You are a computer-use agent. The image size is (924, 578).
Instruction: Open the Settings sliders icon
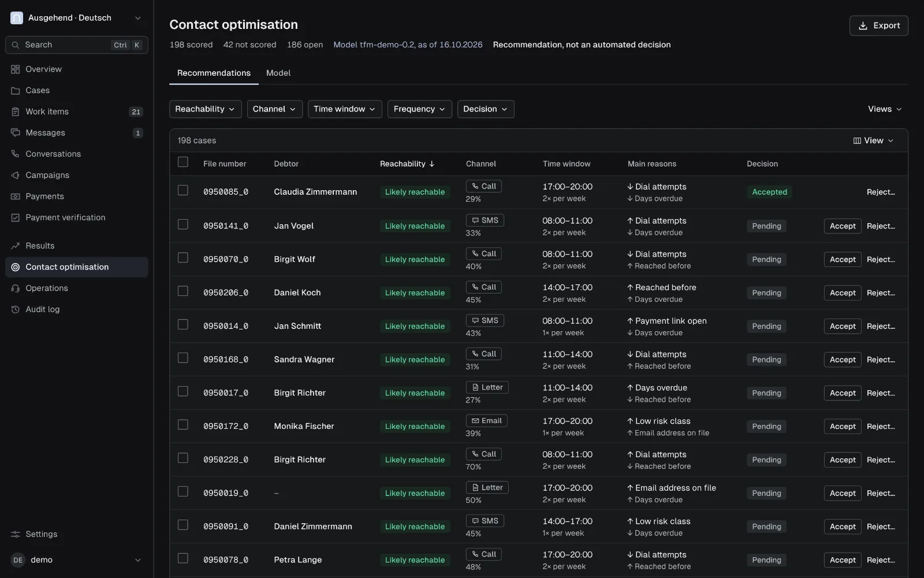point(16,534)
